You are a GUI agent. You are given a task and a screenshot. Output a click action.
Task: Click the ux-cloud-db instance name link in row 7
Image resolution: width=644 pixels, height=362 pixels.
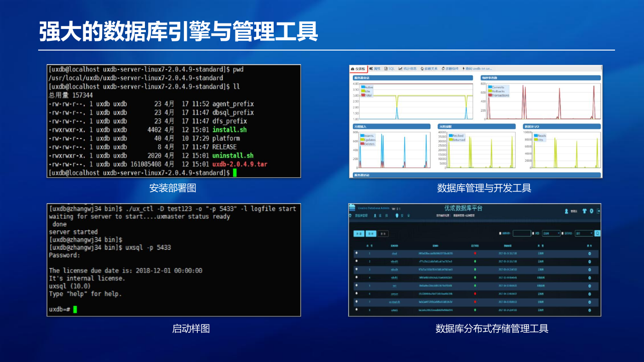[x=394, y=302]
